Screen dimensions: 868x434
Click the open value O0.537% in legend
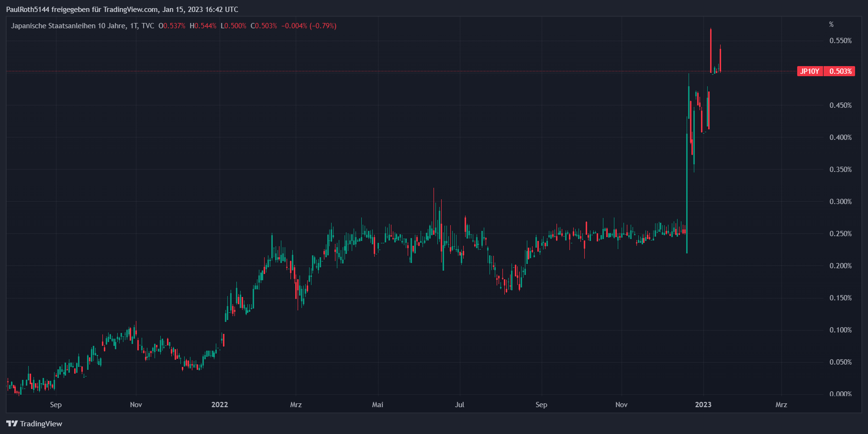click(x=172, y=26)
